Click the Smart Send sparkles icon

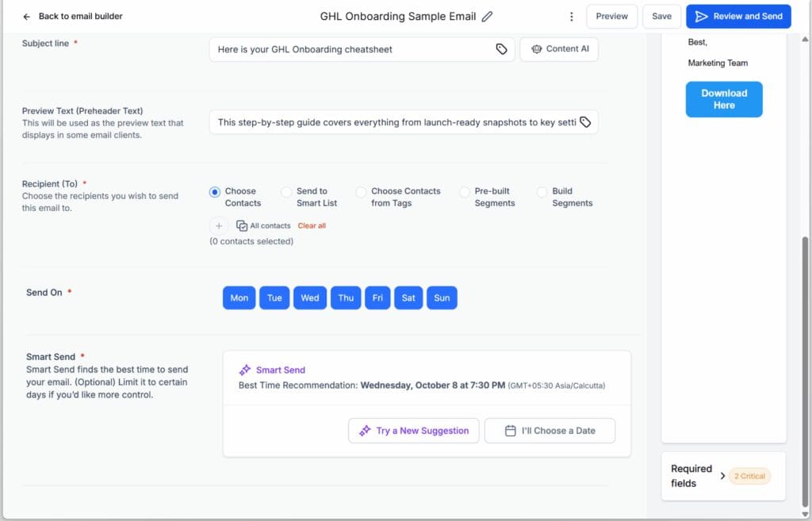coord(246,370)
